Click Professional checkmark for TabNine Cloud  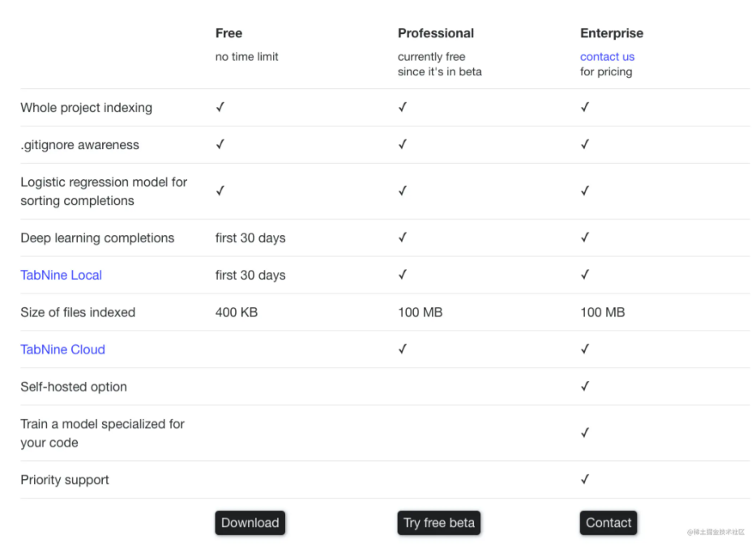(x=402, y=349)
